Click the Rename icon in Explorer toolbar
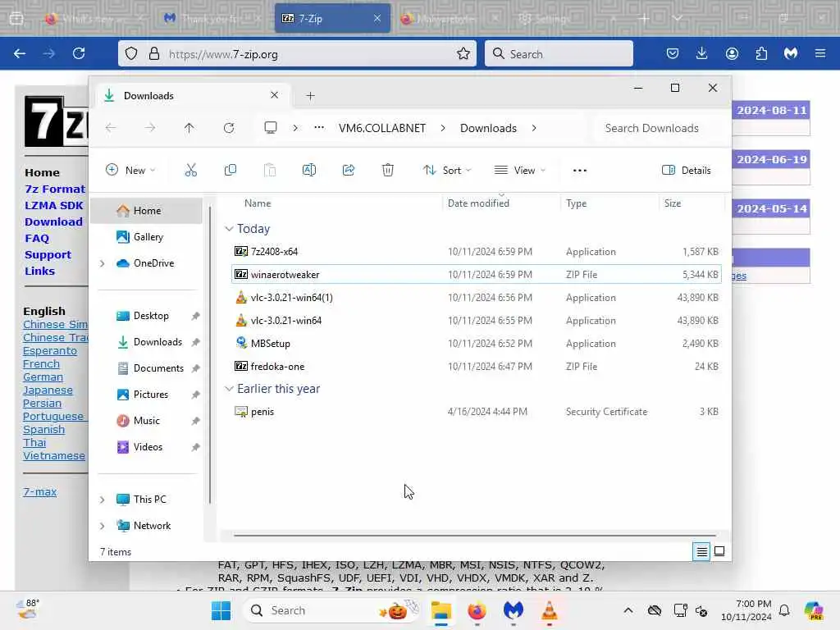840x630 pixels. [x=309, y=171]
